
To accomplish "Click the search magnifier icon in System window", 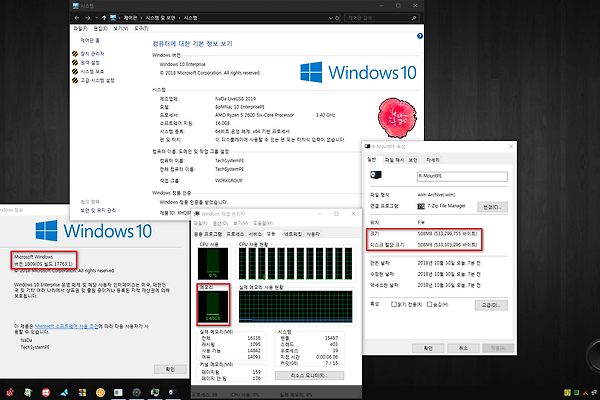I will point(414,18).
